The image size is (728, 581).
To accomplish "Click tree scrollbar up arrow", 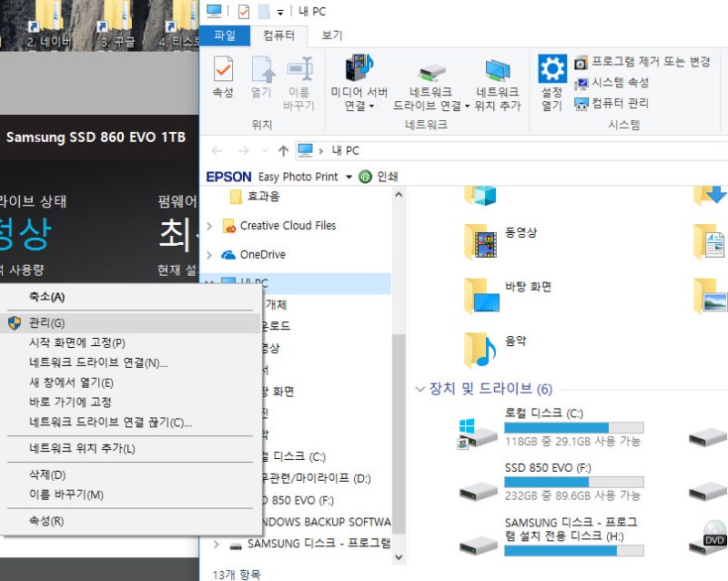I will (x=399, y=195).
